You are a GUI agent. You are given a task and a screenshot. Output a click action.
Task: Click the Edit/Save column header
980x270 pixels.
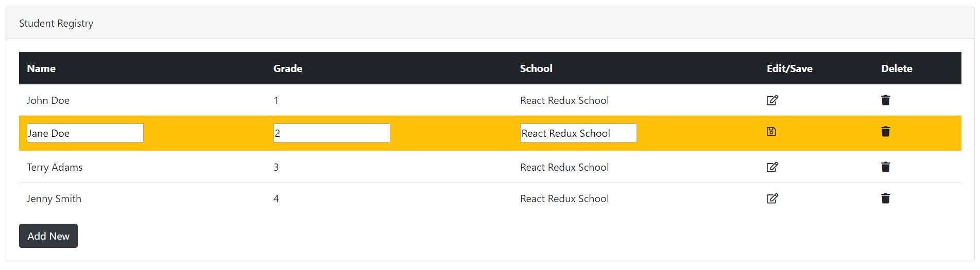[x=789, y=68]
